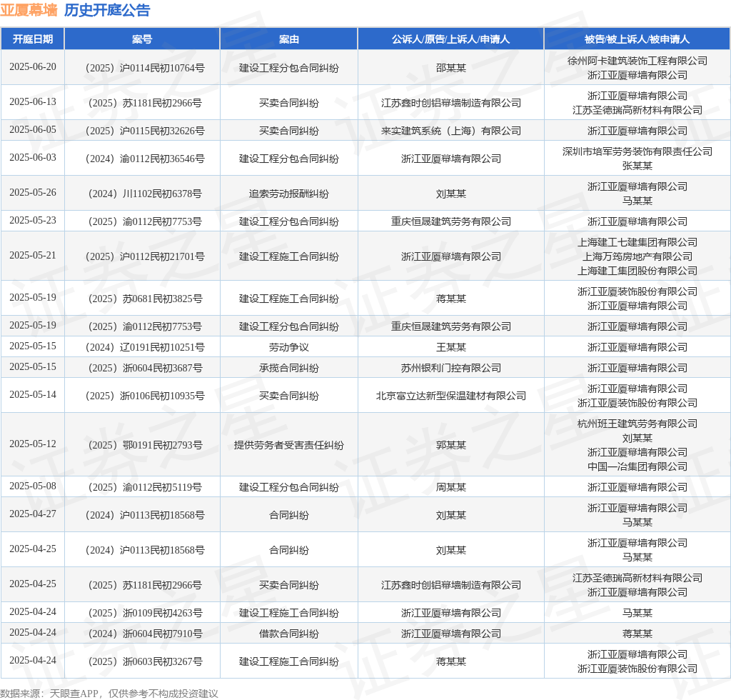This screenshot has width=731, height=700.
Task: Click 徐州阿卡建筑装饰工程有限公司 defendant
Action: click(x=637, y=61)
